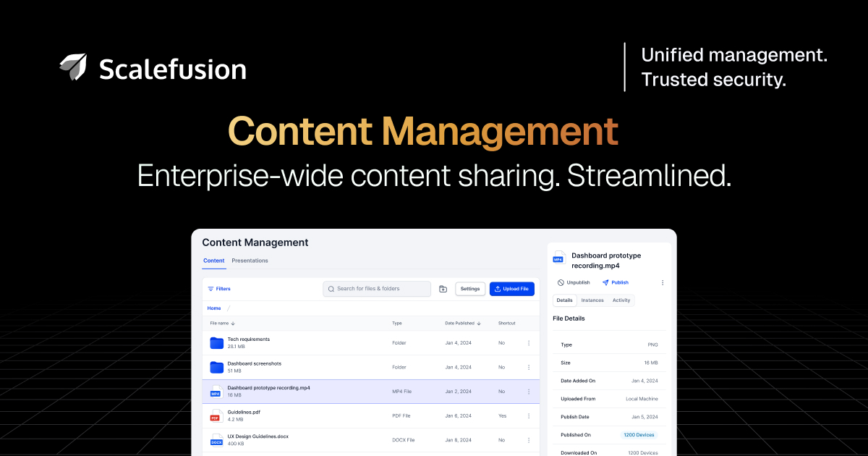Click the 400 KB size under UX Design Guidelines
The height and width of the screenshot is (456, 868).
click(235, 444)
